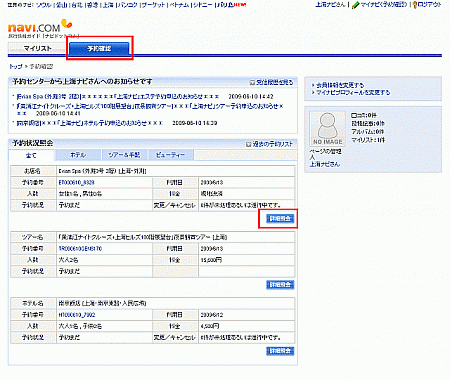450x380 pixels.
Task: Click the hotel price 4,500円 cell
Action: tap(247, 326)
